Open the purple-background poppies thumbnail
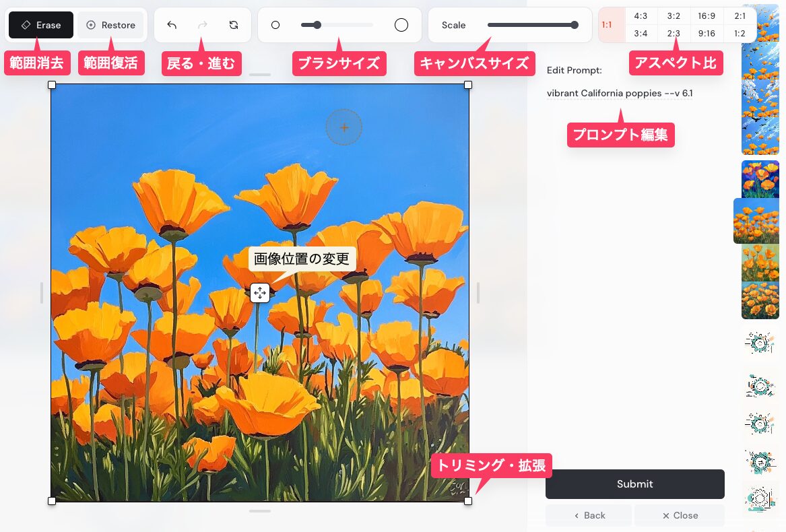The image size is (786, 532). click(760, 178)
